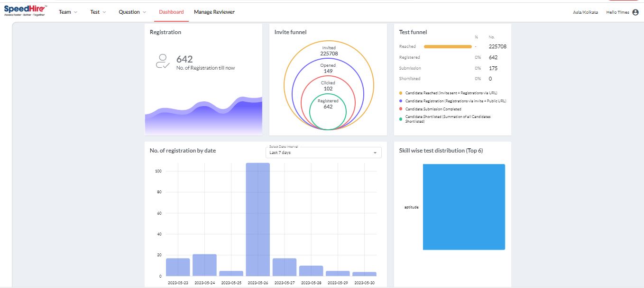Open the Test dropdown menu
The image size is (644, 288).
click(x=98, y=12)
